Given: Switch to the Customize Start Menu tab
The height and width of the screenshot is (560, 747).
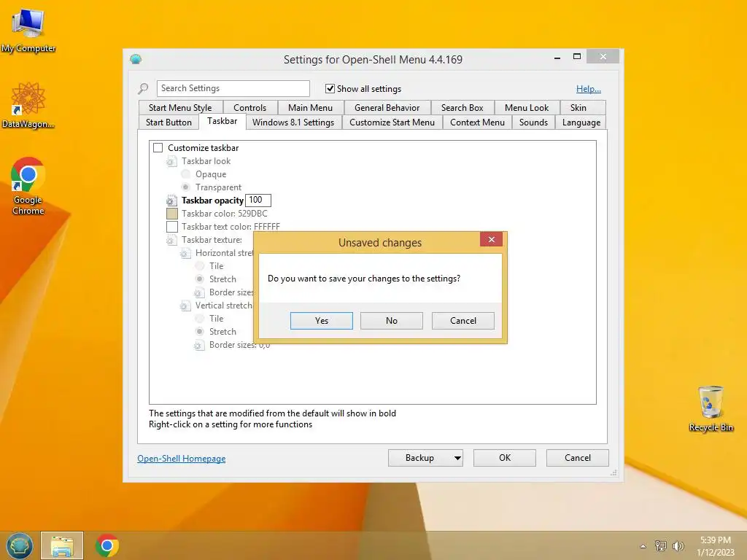Looking at the screenshot, I should coord(392,122).
